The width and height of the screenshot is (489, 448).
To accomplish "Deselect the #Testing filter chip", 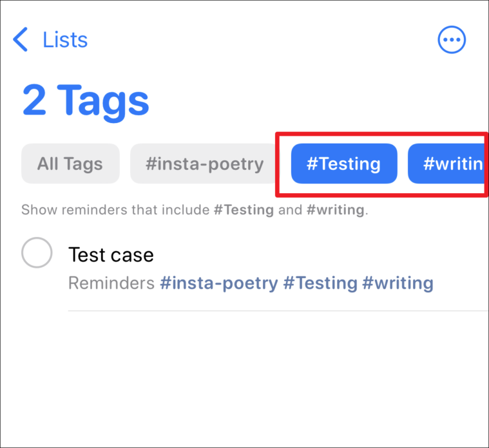I will point(343,163).
